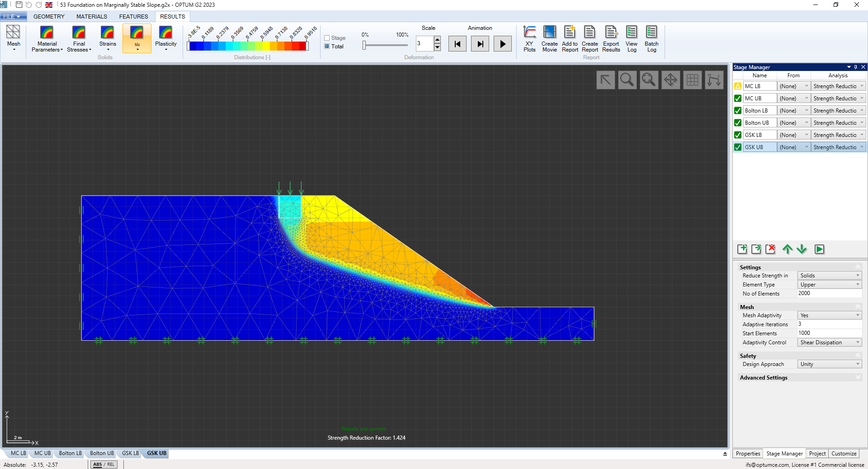Open Mesh Adaptivity dropdown

pyautogui.click(x=830, y=315)
